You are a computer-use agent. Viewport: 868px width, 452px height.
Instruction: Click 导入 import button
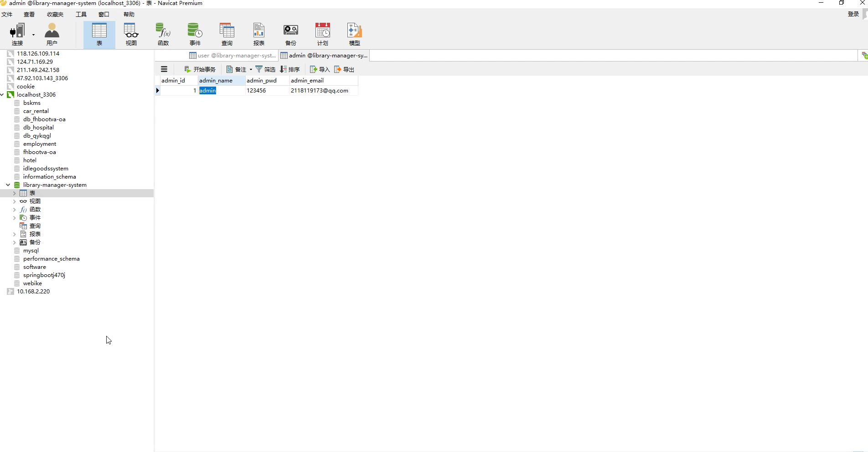pyautogui.click(x=320, y=69)
